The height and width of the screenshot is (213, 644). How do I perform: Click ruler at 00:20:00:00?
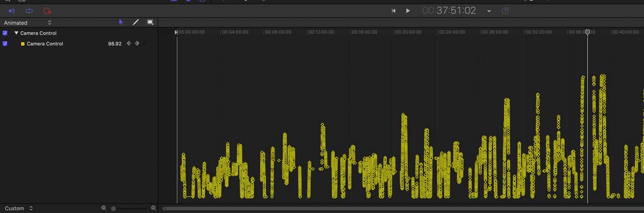pyautogui.click(x=408, y=32)
